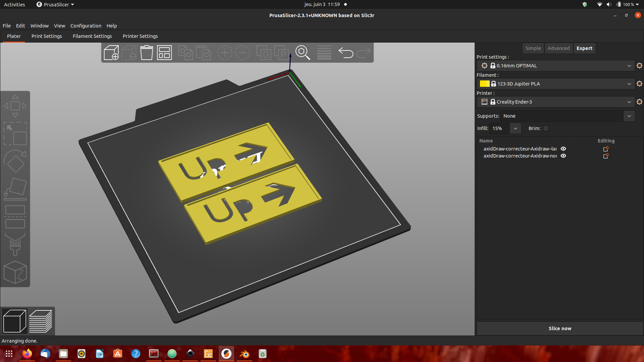This screenshot has height=362, width=644.
Task: Click the Search magnifier icon
Action: point(302,53)
